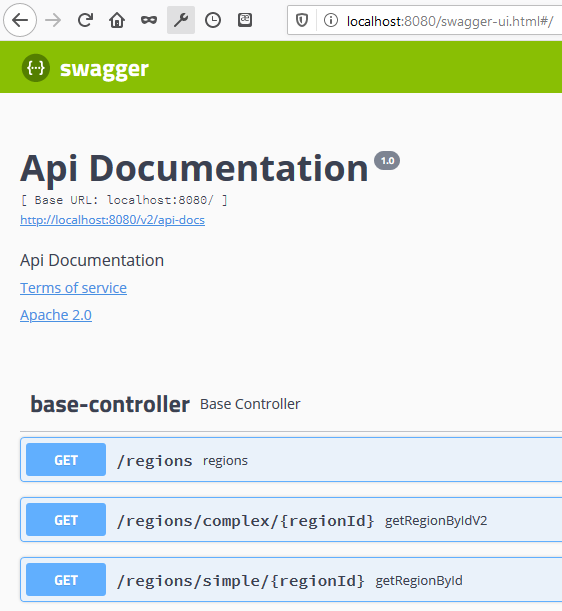Viewport: 562px width, 611px height.
Task: Expand GET /regions/complex/{regionId} operation
Action: [x=291, y=519]
